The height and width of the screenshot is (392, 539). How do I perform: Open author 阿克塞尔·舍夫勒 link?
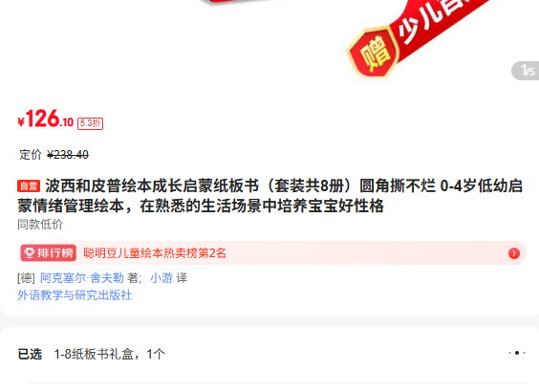(82, 278)
